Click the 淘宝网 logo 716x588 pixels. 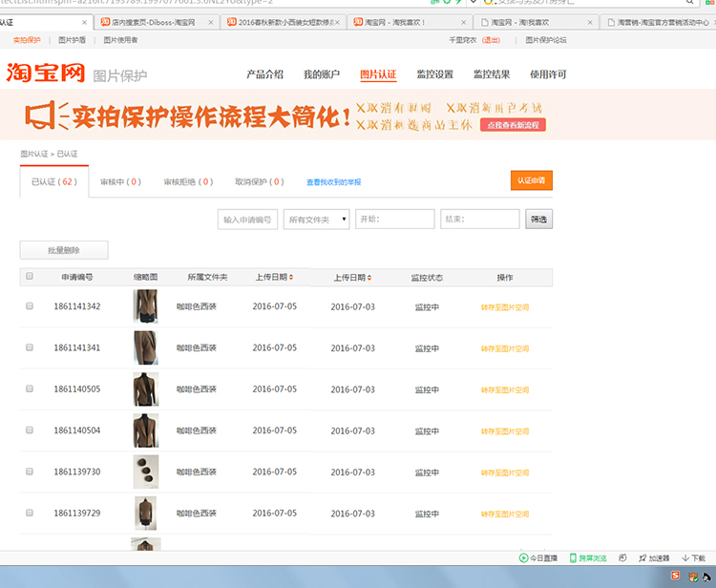[x=45, y=73]
